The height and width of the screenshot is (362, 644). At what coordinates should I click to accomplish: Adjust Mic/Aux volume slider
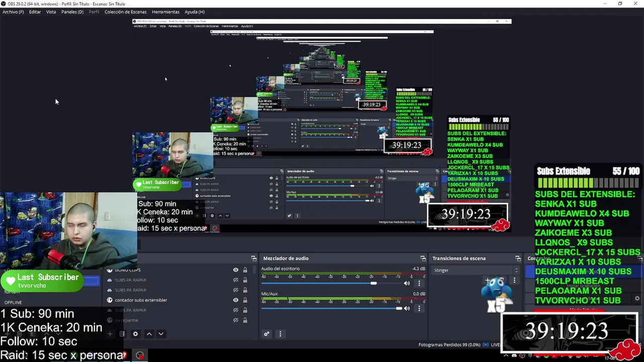click(x=331, y=308)
